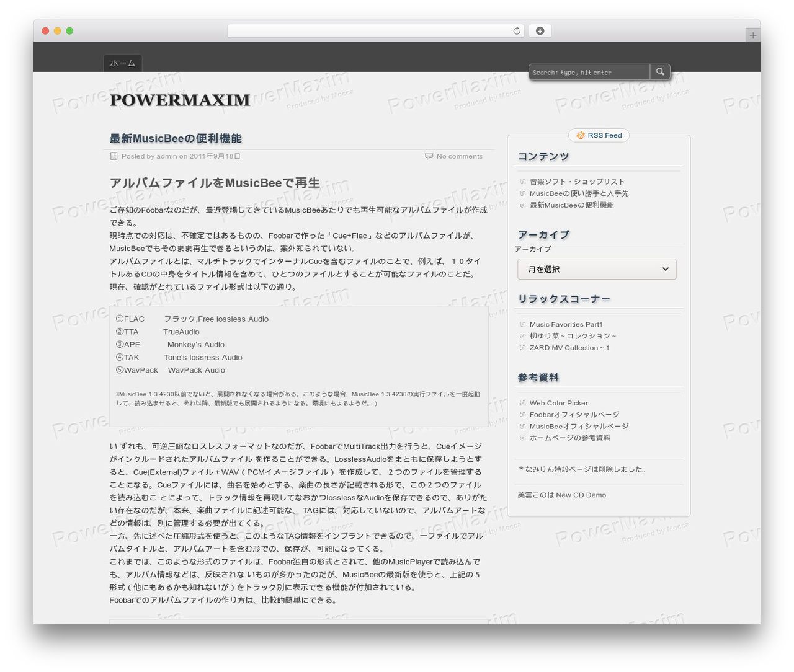Open the POWERMAXIM site title
The height and width of the screenshot is (672, 794).
click(180, 100)
